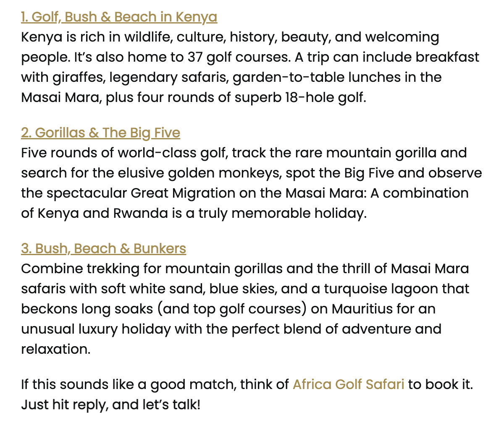The width and height of the screenshot is (504, 423).
Task: Visit the Africa Golf Safari link
Action: (348, 384)
